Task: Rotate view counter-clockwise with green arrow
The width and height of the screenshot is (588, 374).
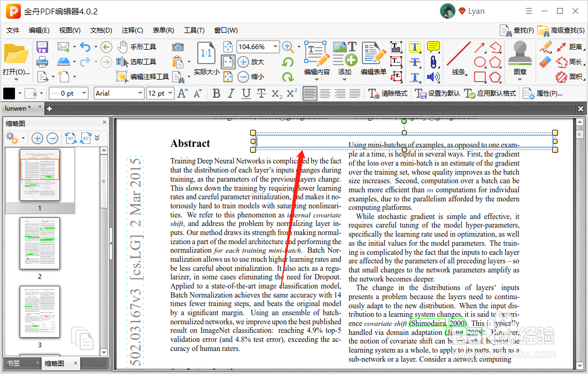Action: pos(288,62)
